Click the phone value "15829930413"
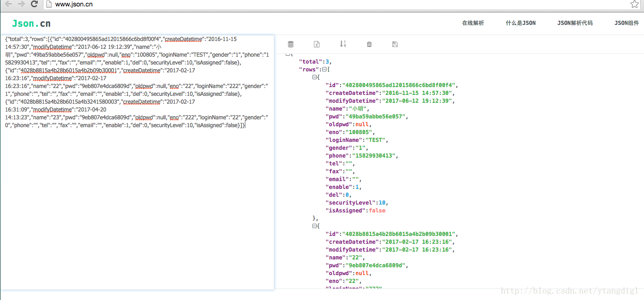 pos(373,156)
